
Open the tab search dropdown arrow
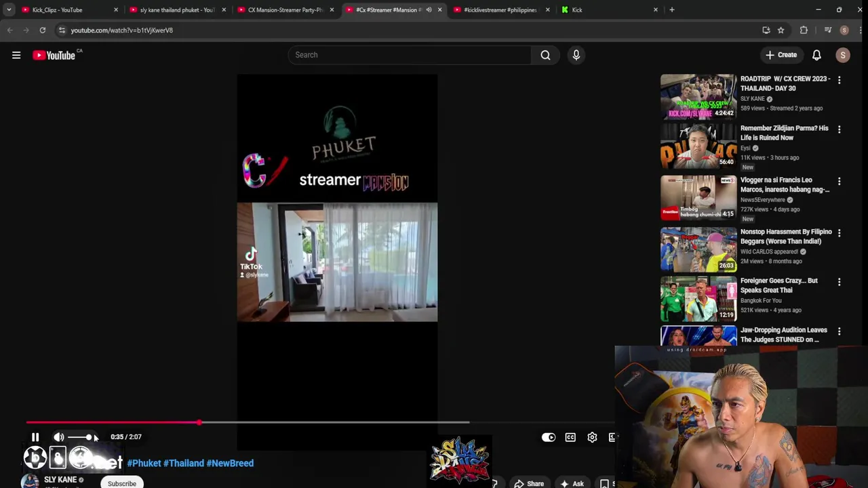9,9
